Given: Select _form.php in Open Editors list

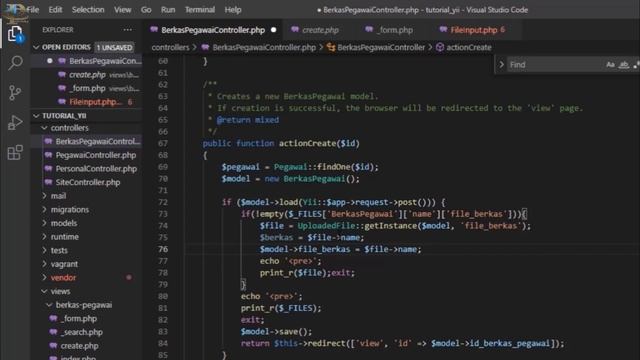Looking at the screenshot, I should click(88, 88).
